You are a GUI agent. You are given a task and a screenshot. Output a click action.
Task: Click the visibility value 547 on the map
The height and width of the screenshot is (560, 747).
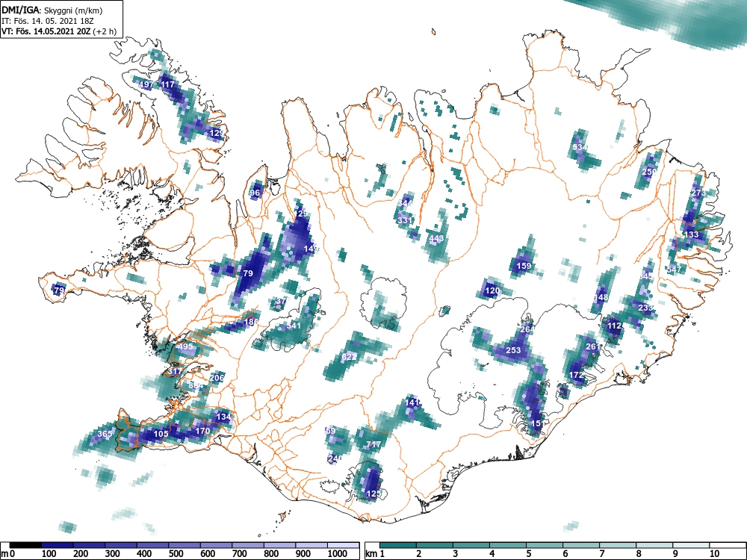click(x=674, y=270)
